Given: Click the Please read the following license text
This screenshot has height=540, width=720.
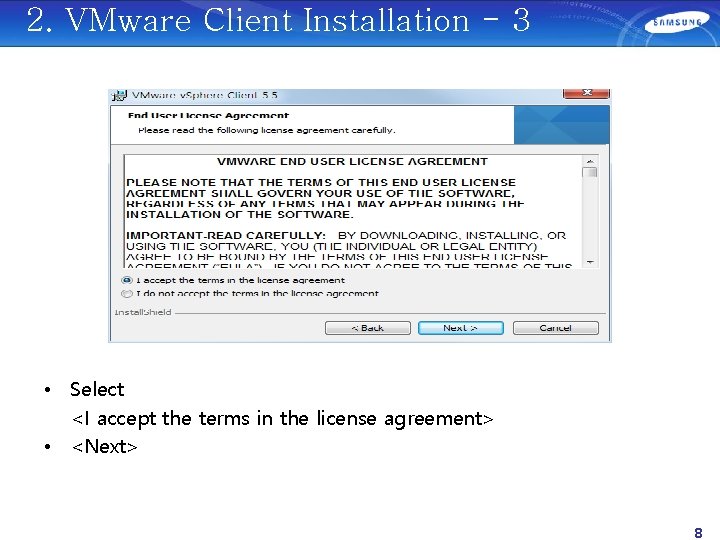Looking at the screenshot, I should click(266, 130).
